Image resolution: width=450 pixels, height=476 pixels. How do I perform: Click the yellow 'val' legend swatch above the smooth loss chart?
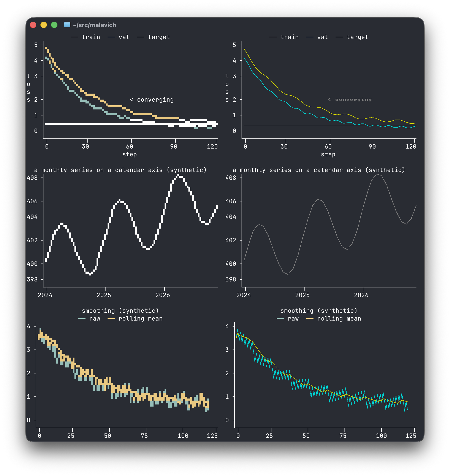(x=310, y=37)
